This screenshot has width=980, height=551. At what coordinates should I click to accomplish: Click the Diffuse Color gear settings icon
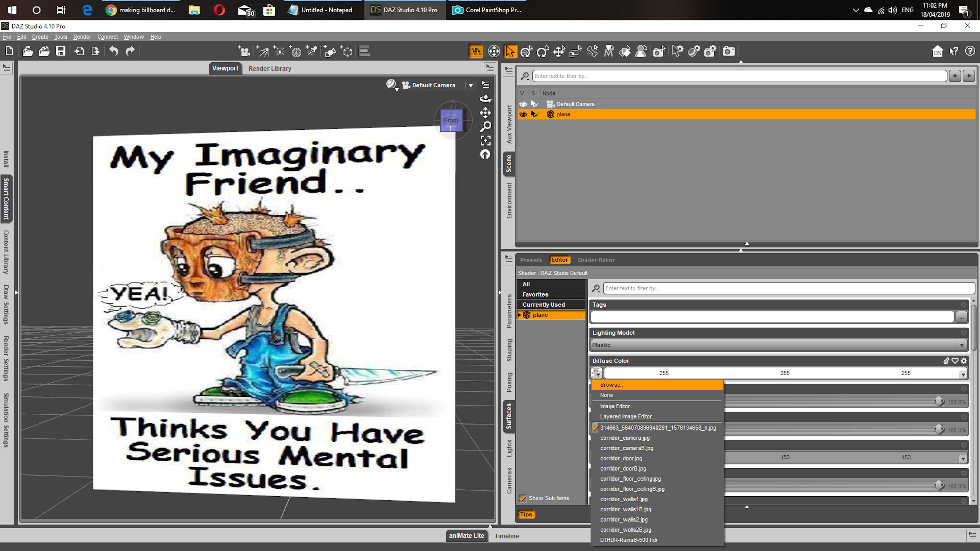click(964, 360)
